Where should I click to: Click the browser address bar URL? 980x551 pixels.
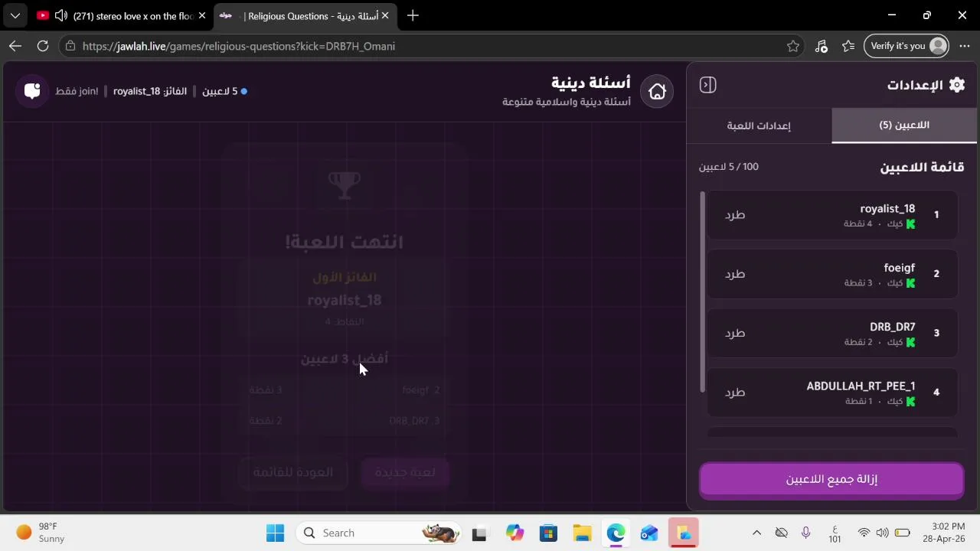(x=239, y=46)
